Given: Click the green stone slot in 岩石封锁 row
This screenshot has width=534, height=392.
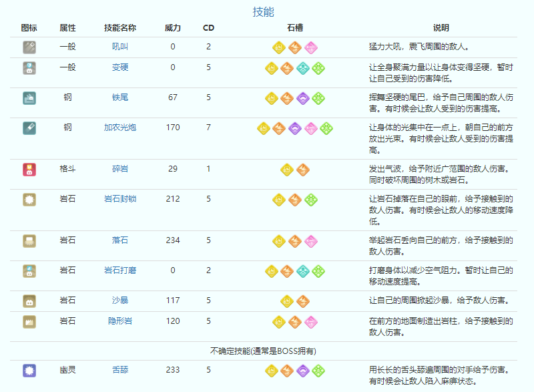Looking at the screenshot, I should (x=311, y=200).
